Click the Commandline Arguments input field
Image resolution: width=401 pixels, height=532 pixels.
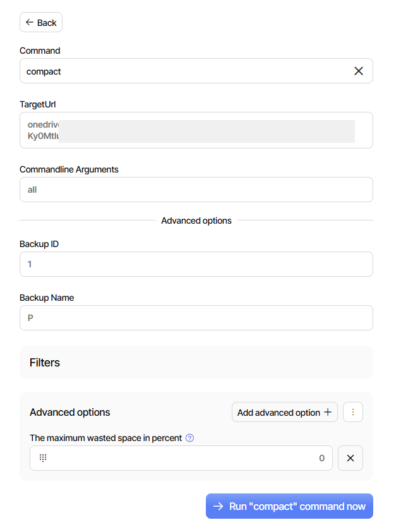click(196, 190)
